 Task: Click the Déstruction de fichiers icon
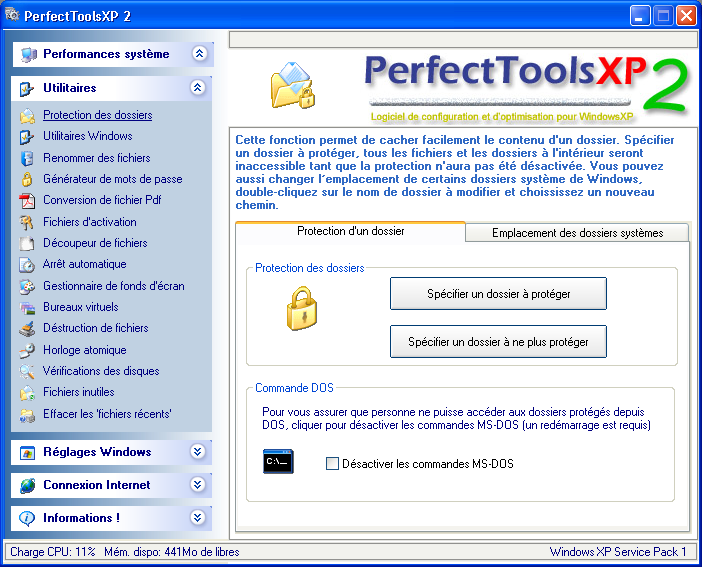(x=27, y=329)
